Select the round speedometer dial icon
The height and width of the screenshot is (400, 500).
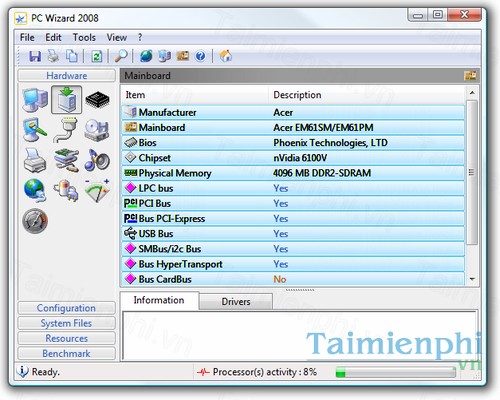pos(35,221)
